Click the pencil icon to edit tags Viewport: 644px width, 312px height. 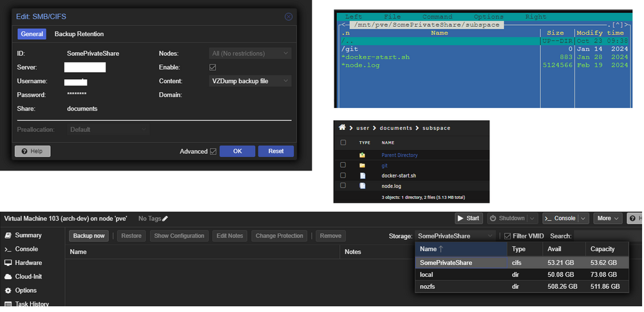165,219
